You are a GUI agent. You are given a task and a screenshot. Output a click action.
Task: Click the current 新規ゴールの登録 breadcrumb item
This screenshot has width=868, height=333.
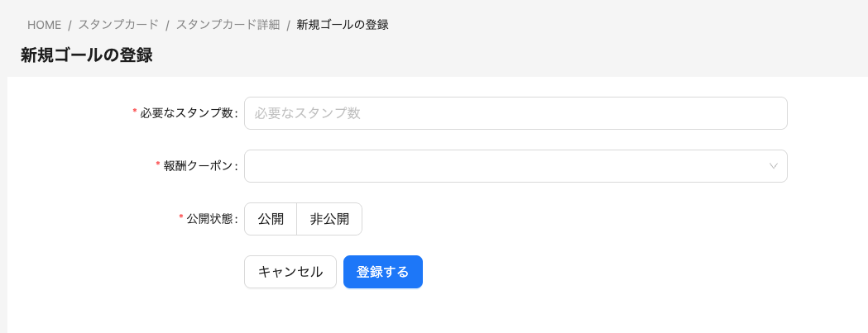343,25
